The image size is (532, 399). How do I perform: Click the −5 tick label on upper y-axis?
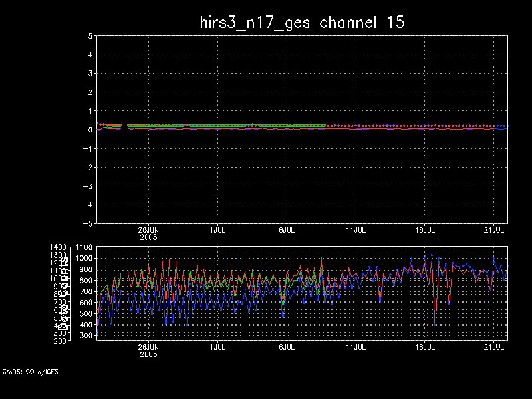(x=87, y=223)
